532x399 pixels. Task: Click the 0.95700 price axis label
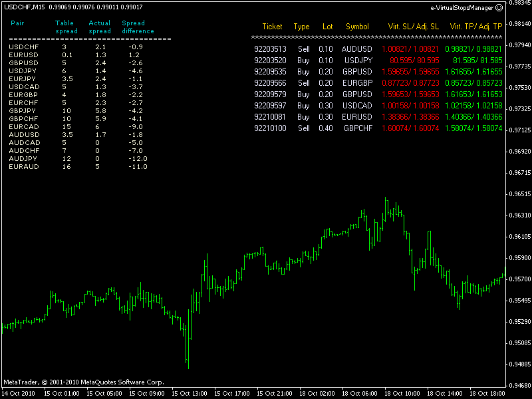tap(520, 279)
